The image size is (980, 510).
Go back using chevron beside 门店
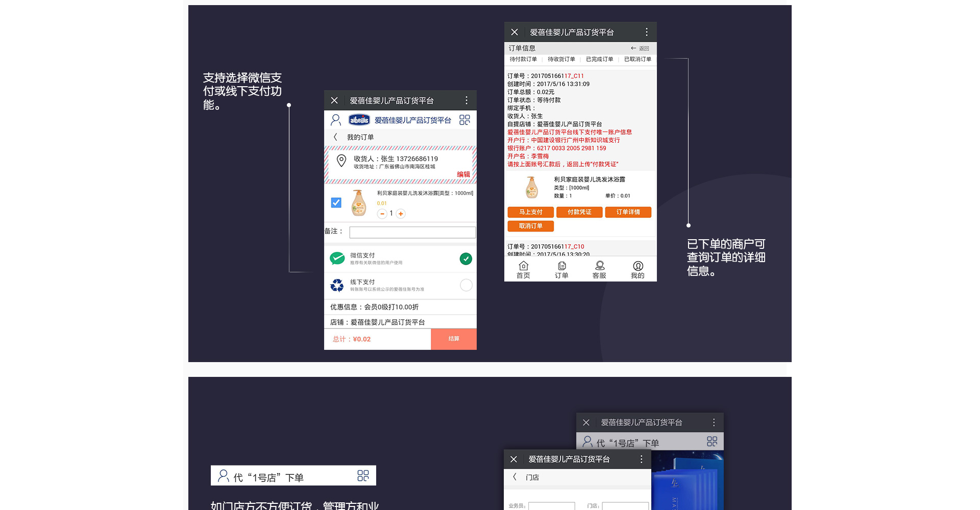tap(514, 477)
